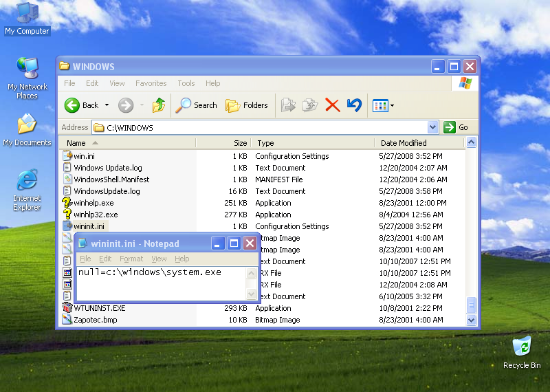Maximize the WINDOWS explorer window
This screenshot has width=550, height=392.
[454, 66]
